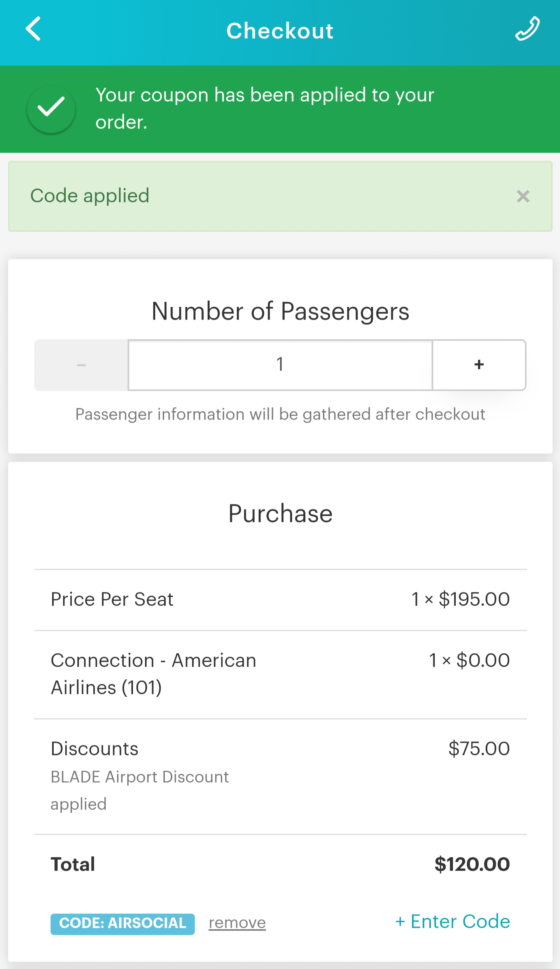Tap the remove coupon link
Screen dimensions: 560x969
pyautogui.click(x=237, y=923)
